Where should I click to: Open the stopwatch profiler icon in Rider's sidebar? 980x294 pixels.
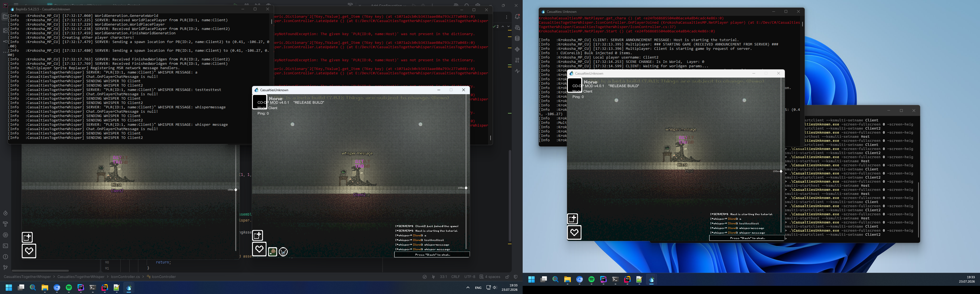(5, 213)
